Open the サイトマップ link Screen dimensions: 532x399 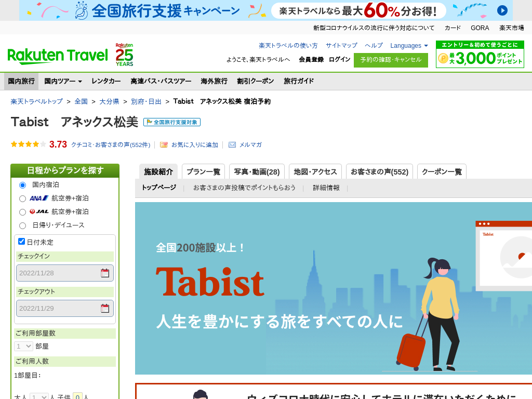point(341,46)
